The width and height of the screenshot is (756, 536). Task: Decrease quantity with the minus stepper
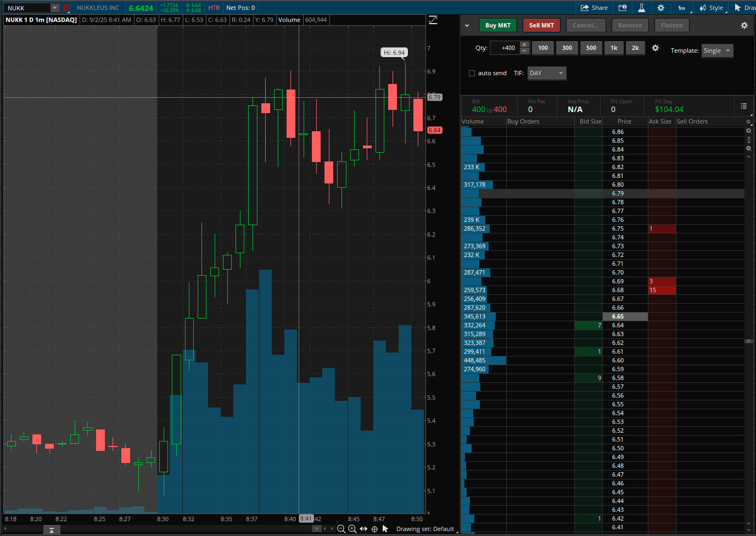click(x=524, y=51)
